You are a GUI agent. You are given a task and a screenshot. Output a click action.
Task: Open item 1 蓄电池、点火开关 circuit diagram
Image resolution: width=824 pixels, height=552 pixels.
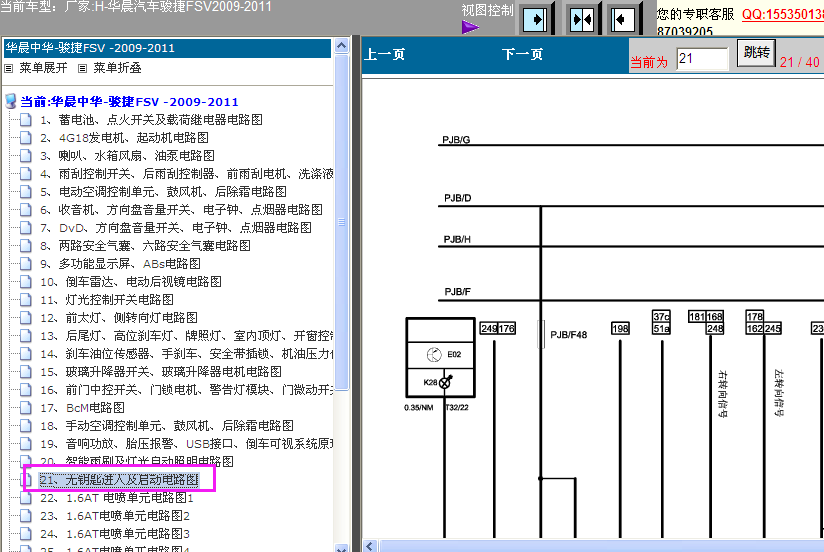pos(151,120)
